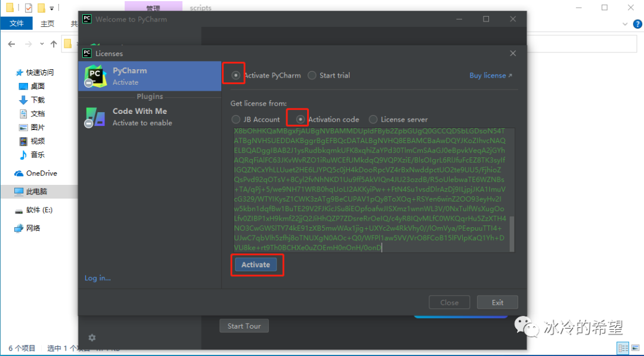Open the 管理 ribbon tab in Explorer
The height and width of the screenshot is (356, 644).
[153, 7]
